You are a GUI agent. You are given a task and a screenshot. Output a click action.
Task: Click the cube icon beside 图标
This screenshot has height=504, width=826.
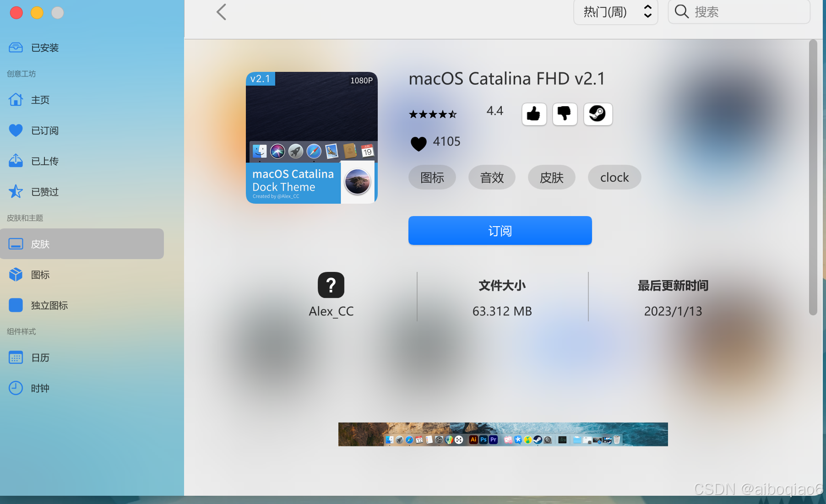click(x=16, y=274)
